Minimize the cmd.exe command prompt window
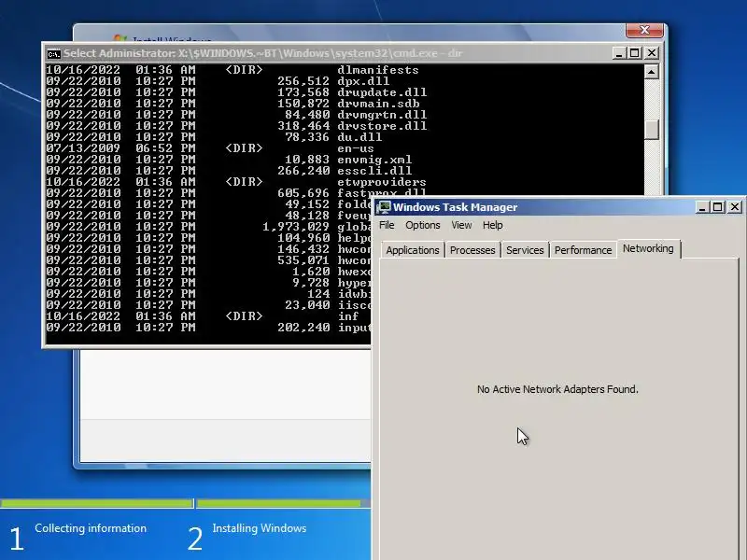This screenshot has width=747, height=560. [x=618, y=53]
